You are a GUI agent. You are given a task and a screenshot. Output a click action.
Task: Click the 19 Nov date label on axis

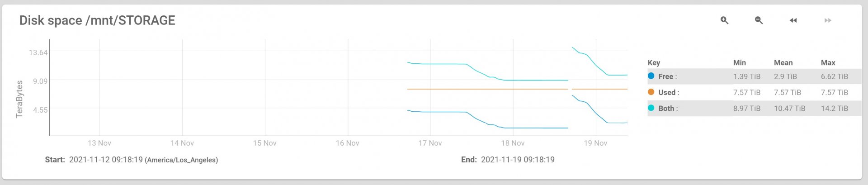pyautogui.click(x=595, y=143)
